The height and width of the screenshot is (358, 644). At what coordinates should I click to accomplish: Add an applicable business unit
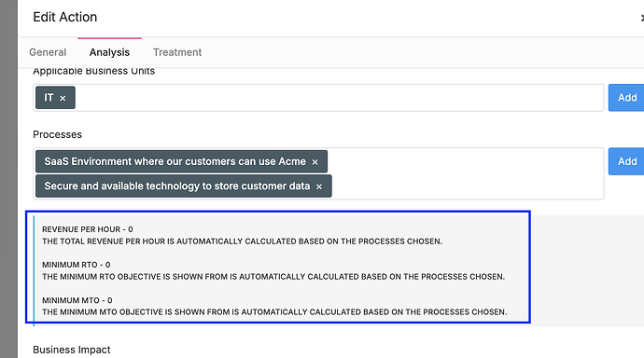(626, 98)
